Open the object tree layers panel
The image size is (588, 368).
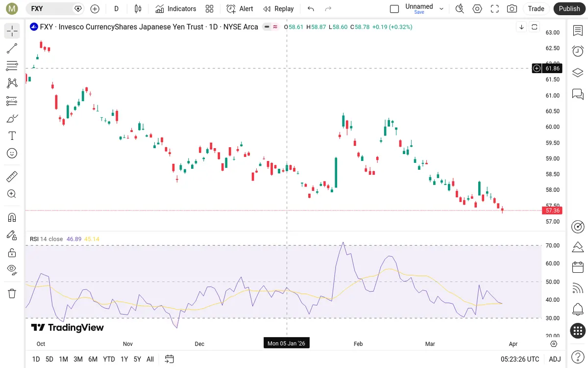click(578, 73)
